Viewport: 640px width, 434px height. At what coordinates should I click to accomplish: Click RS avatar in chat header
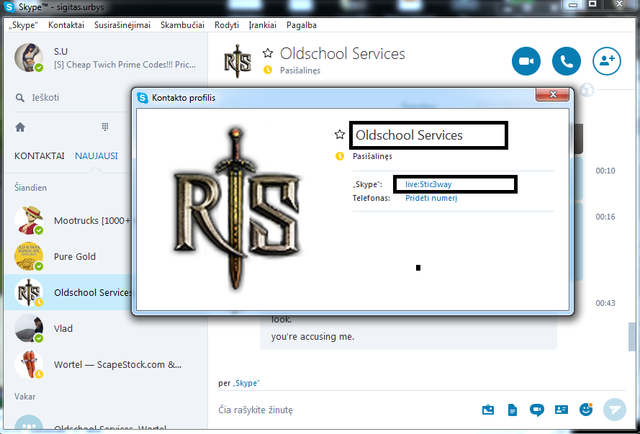point(237,61)
